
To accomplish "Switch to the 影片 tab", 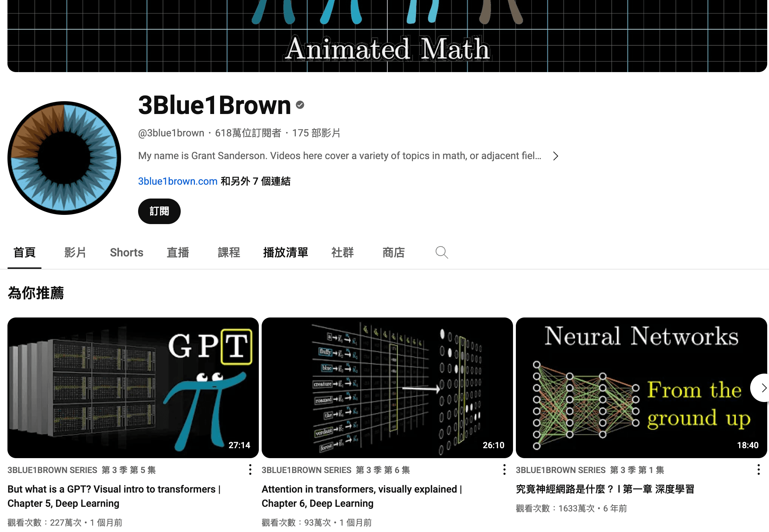I will tap(75, 253).
